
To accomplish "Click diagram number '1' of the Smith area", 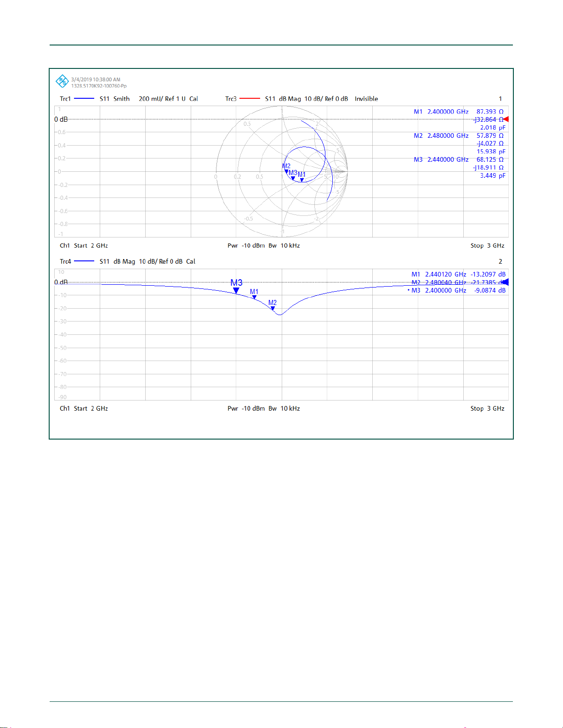I will pos(500,99).
